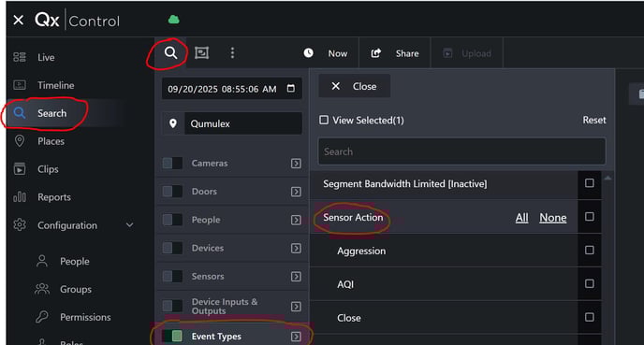Open the Groups submenu item
Screen dimensions: 644x345
tap(76, 289)
